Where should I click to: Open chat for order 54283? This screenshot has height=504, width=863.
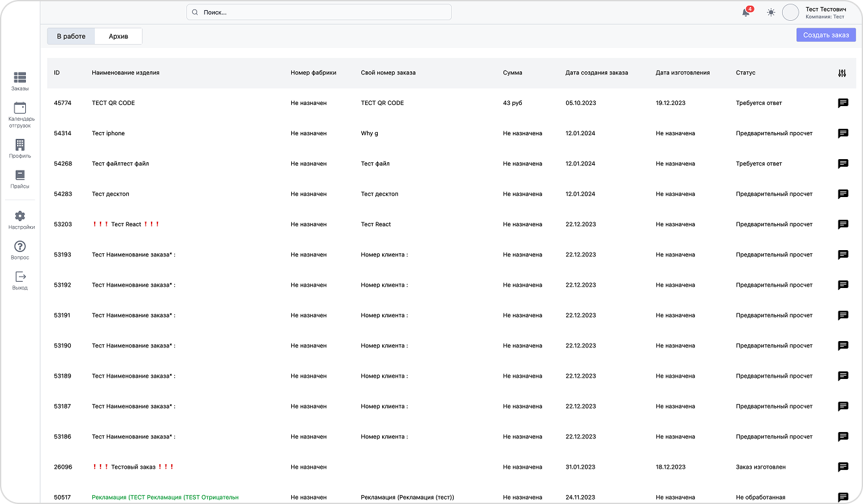[843, 194]
